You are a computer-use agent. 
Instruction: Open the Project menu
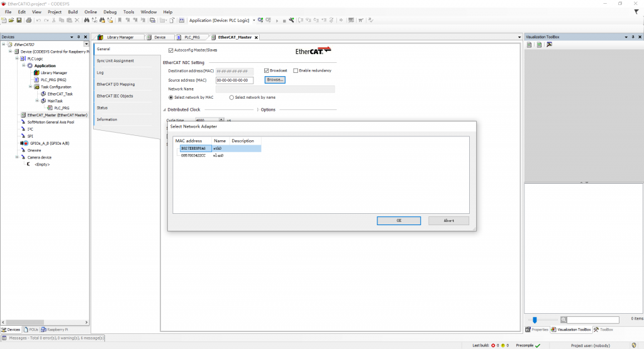click(55, 12)
